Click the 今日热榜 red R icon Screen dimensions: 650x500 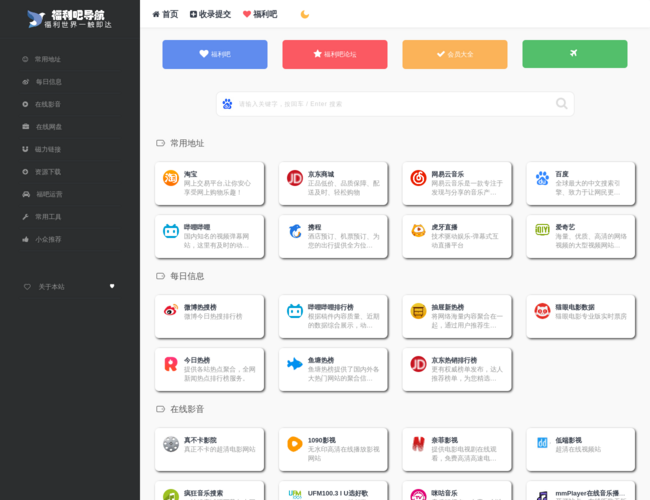tap(171, 364)
